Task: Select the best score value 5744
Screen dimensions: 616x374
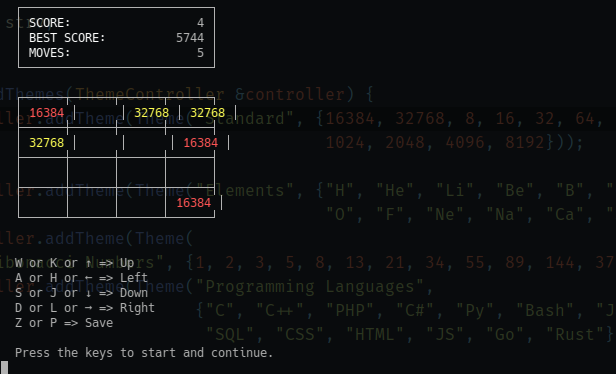Action: [190, 38]
